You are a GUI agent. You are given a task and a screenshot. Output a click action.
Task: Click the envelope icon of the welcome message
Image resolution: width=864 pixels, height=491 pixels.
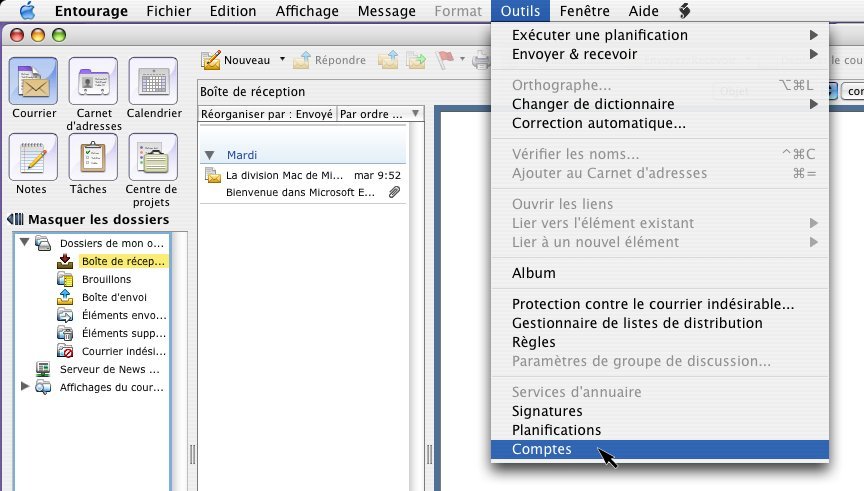click(x=213, y=176)
